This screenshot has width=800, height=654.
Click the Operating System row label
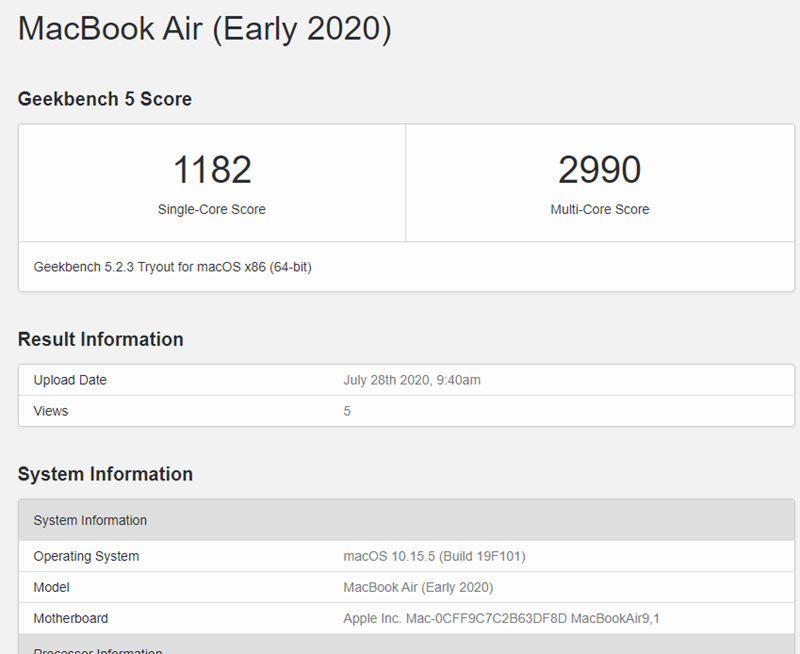[x=86, y=556]
